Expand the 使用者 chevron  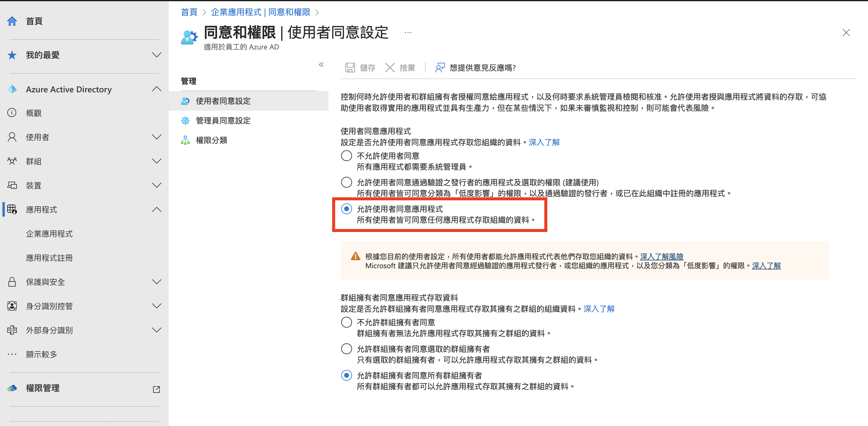point(157,137)
